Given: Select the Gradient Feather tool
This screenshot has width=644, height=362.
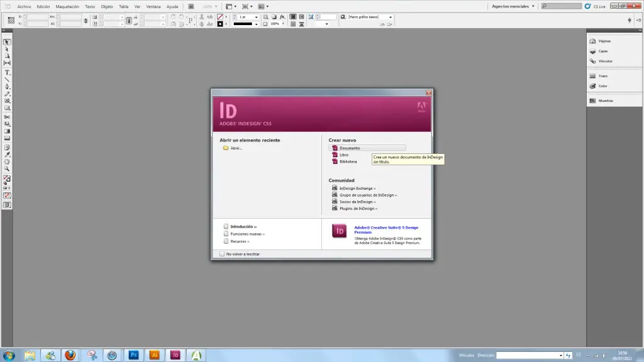Looking at the screenshot, I should (7, 138).
